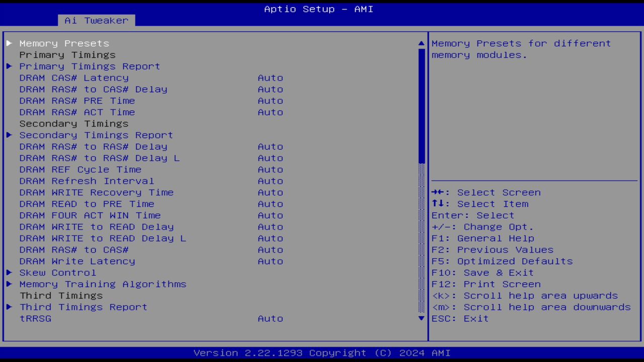The height and width of the screenshot is (362, 644).
Task: Open the Memory Presets submenu
Action: coord(64,43)
